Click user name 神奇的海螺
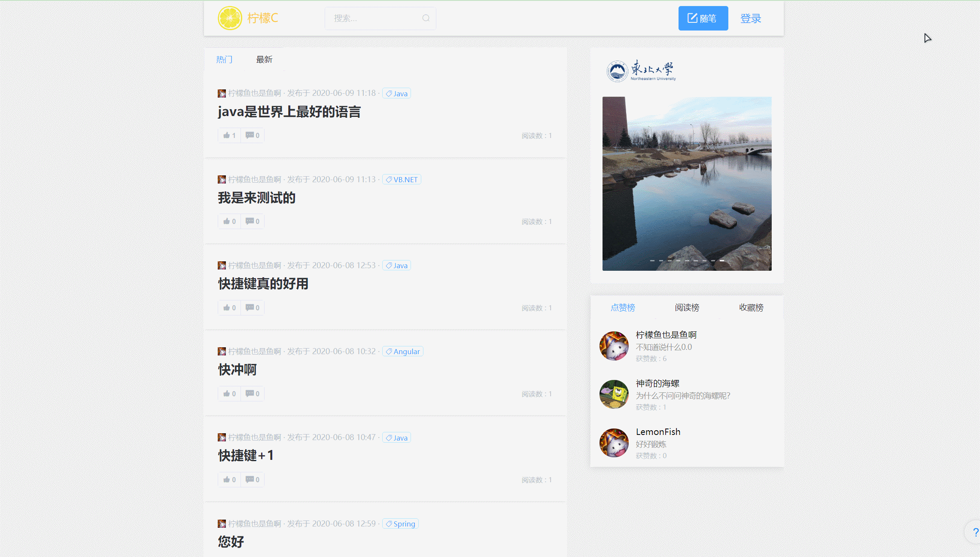This screenshot has width=980, height=557. [x=657, y=383]
